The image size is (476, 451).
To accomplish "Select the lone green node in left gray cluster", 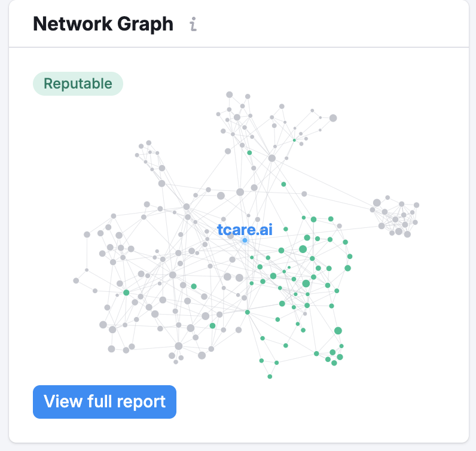I will coord(126,292).
